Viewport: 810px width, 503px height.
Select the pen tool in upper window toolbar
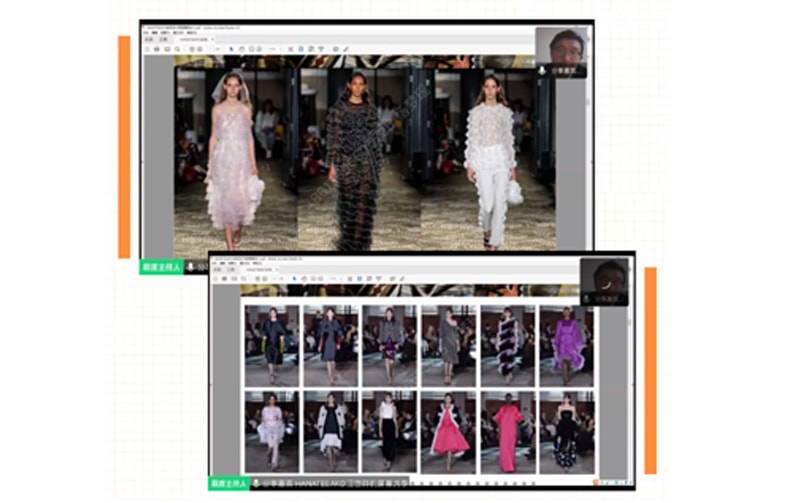pos(346,49)
